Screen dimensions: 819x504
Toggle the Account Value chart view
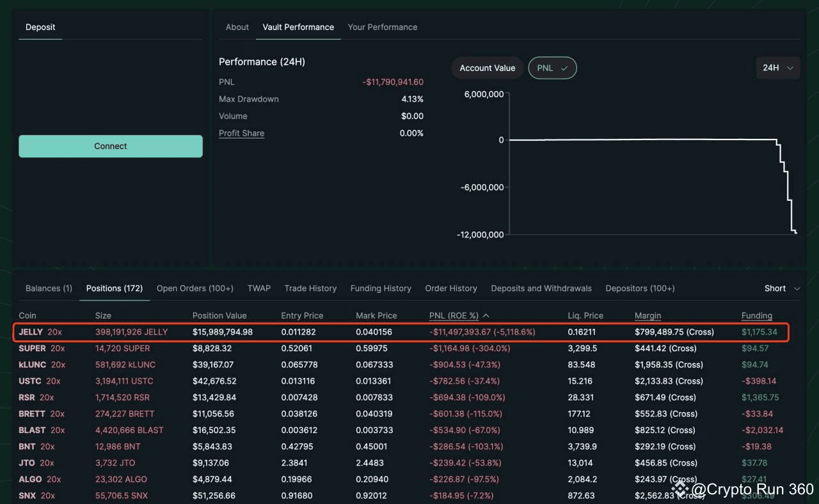pos(487,68)
